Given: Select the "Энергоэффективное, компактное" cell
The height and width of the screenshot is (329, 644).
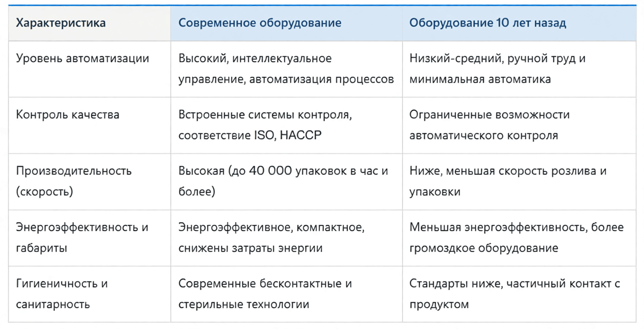Looking at the screenshot, I should point(271,237).
